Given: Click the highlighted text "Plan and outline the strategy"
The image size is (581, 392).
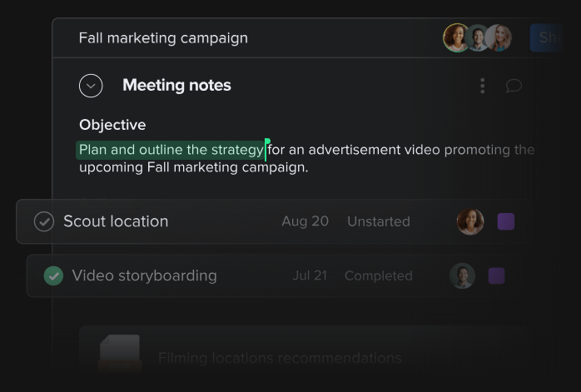Looking at the screenshot, I should click(171, 150).
